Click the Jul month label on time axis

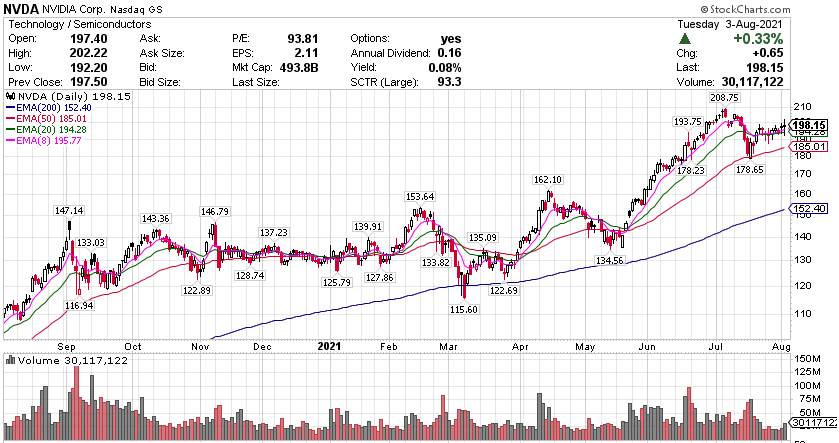[x=715, y=347]
